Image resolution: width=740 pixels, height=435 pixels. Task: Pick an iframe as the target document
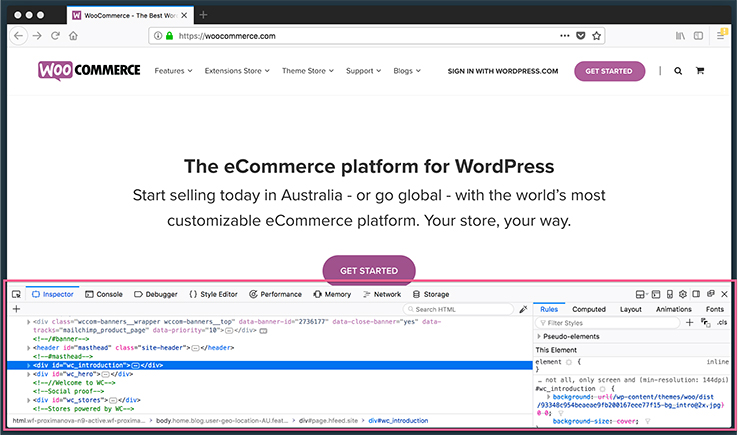point(640,294)
